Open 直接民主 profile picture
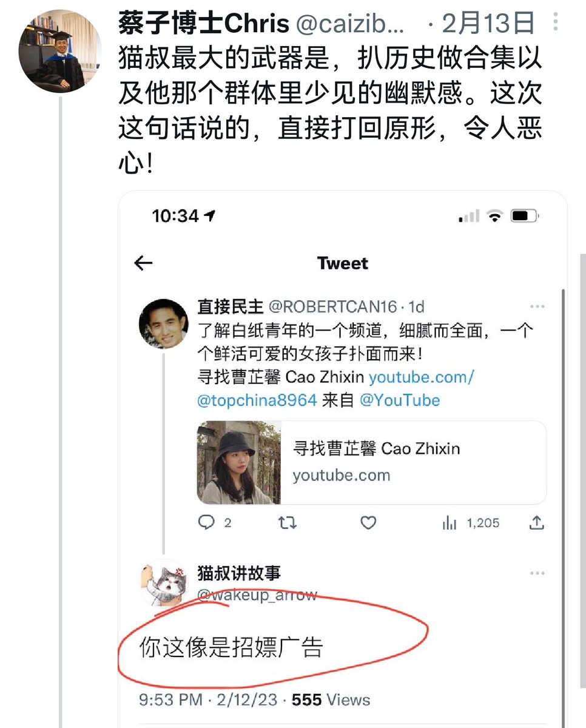 [164, 324]
